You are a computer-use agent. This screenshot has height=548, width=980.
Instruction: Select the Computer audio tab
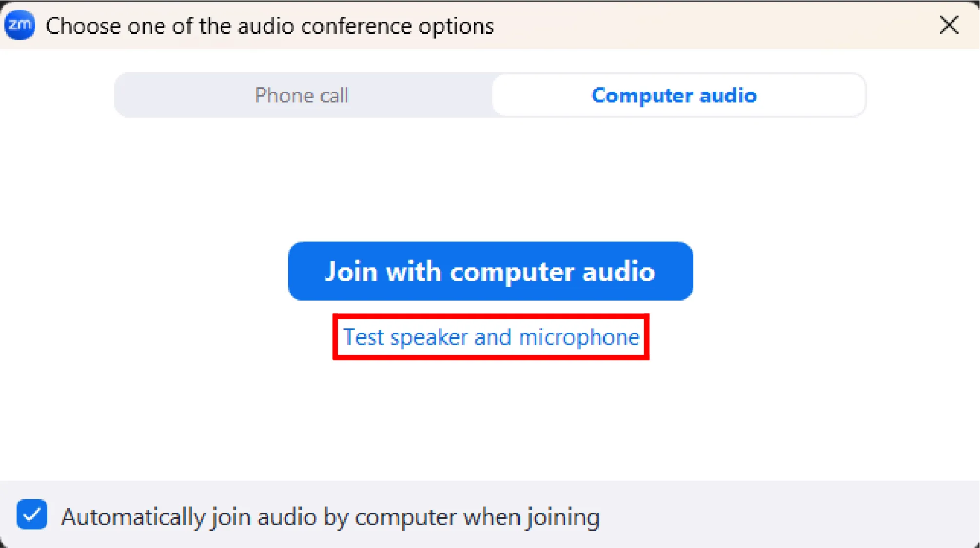674,95
